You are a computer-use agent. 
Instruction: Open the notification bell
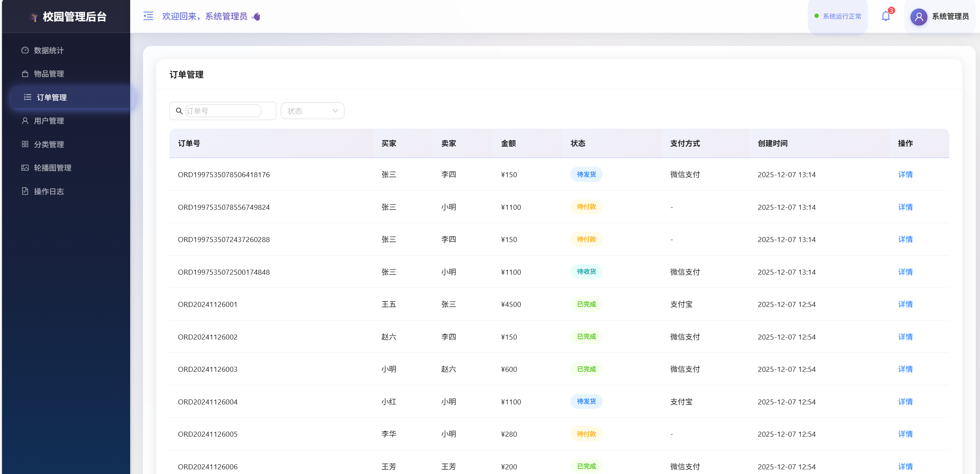pos(886,16)
